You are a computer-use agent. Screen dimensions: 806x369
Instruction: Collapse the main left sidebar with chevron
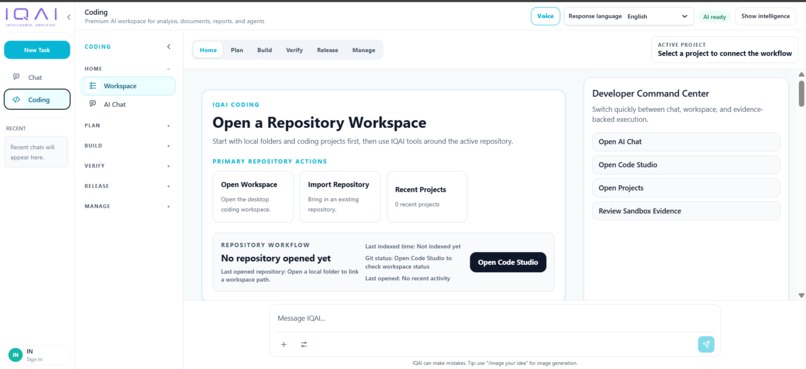coord(69,17)
